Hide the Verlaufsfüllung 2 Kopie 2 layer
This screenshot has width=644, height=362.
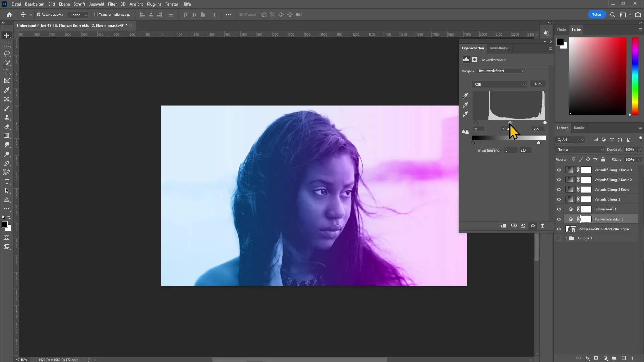pos(559,180)
